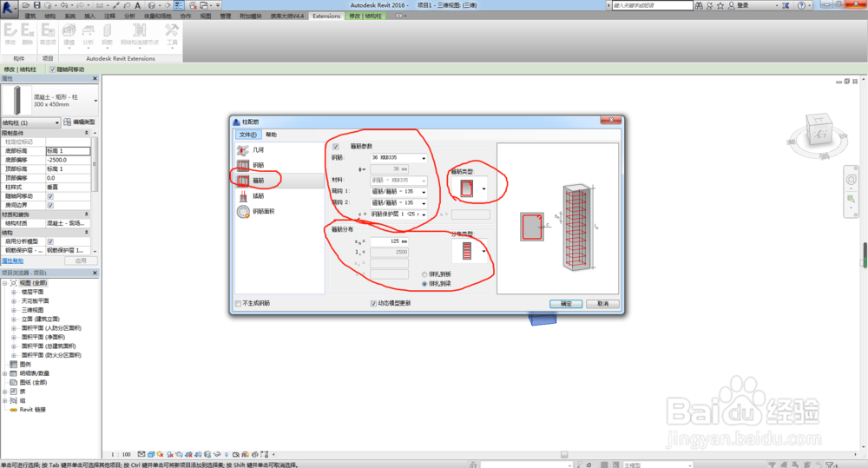The width and height of the screenshot is (868, 468).
Task: Select the 插筋 (Dowels) page in dialog list
Action: [279, 196]
